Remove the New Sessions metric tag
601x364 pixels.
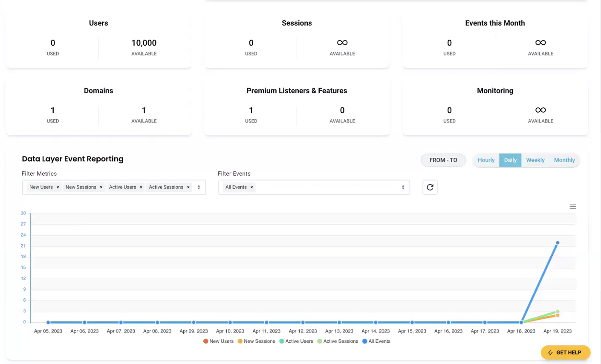coord(101,187)
